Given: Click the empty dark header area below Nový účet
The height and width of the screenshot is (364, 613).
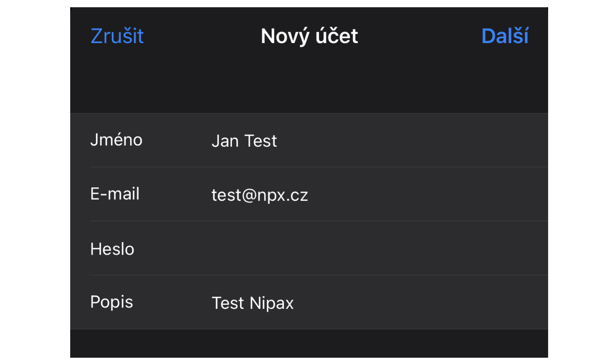Looking at the screenshot, I should pos(309,87).
